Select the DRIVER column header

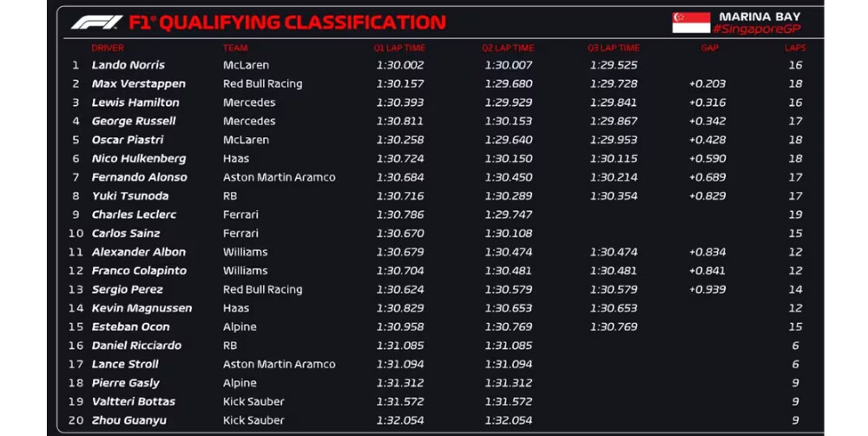pos(108,48)
